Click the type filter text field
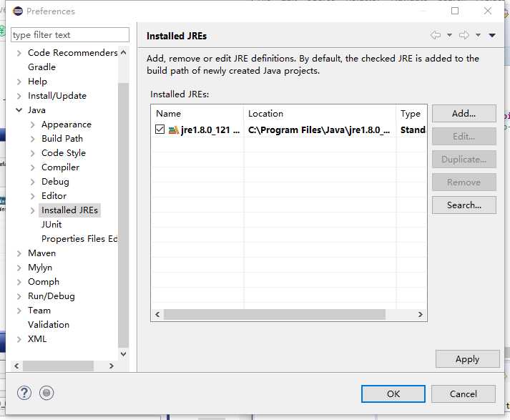This screenshot has width=510, height=420. pos(70,35)
